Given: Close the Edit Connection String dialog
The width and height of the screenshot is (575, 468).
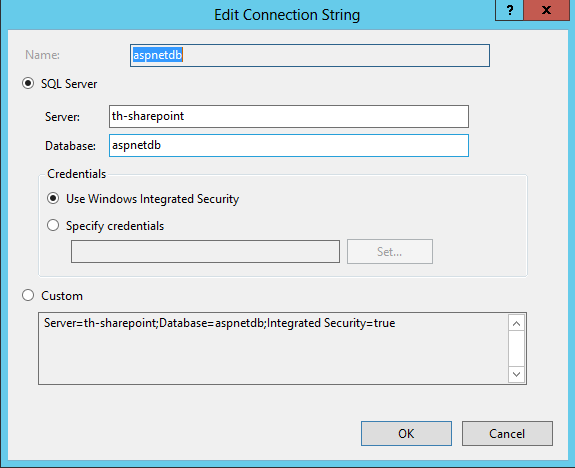Looking at the screenshot, I should pyautogui.click(x=546, y=10).
